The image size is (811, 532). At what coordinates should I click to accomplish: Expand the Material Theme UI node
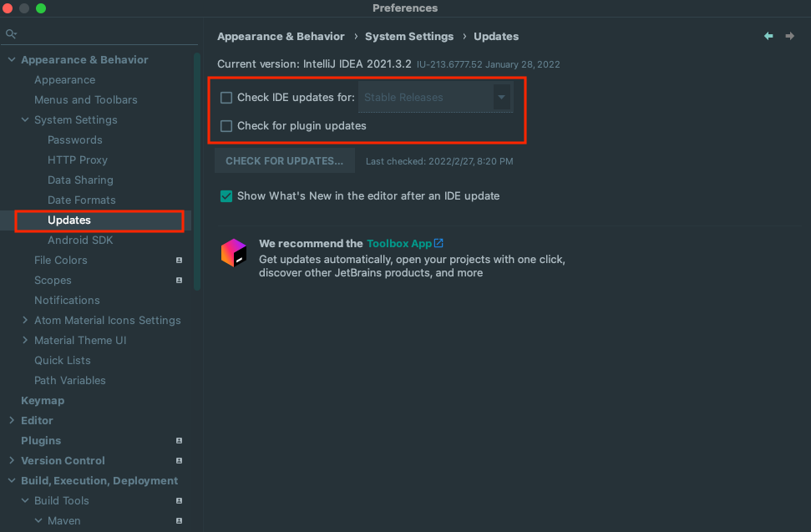tap(25, 340)
